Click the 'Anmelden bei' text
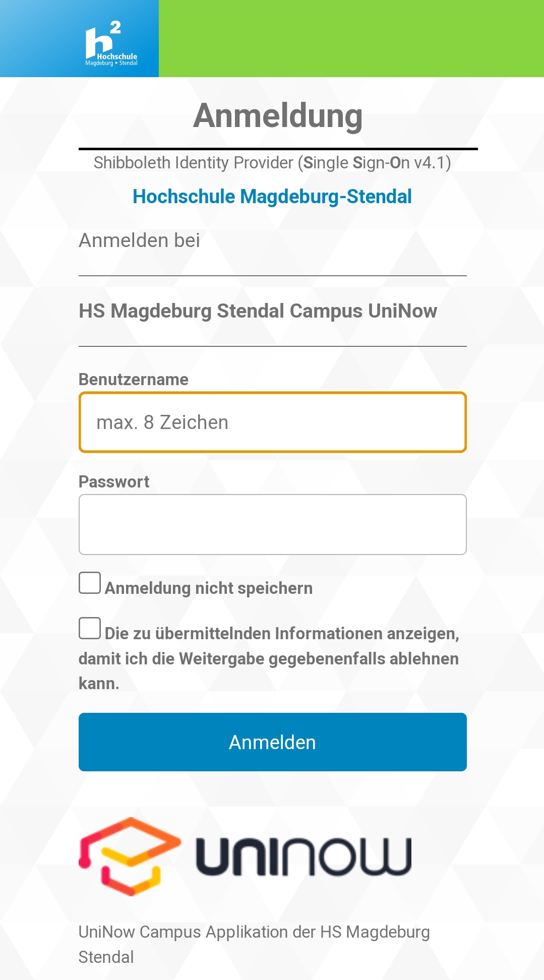This screenshot has height=980, width=544. (139, 240)
